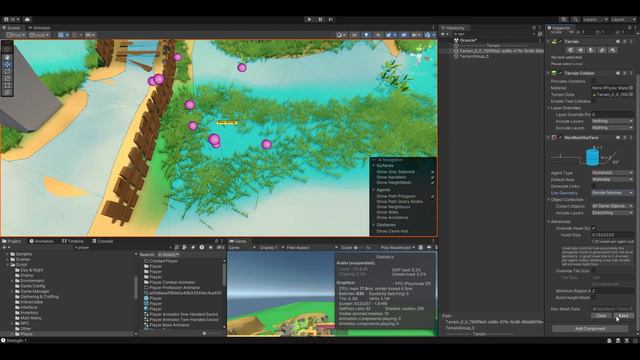The width and height of the screenshot is (640, 360).
Task: Enable the Show Carve Hull option
Action: pyautogui.click(x=392, y=231)
